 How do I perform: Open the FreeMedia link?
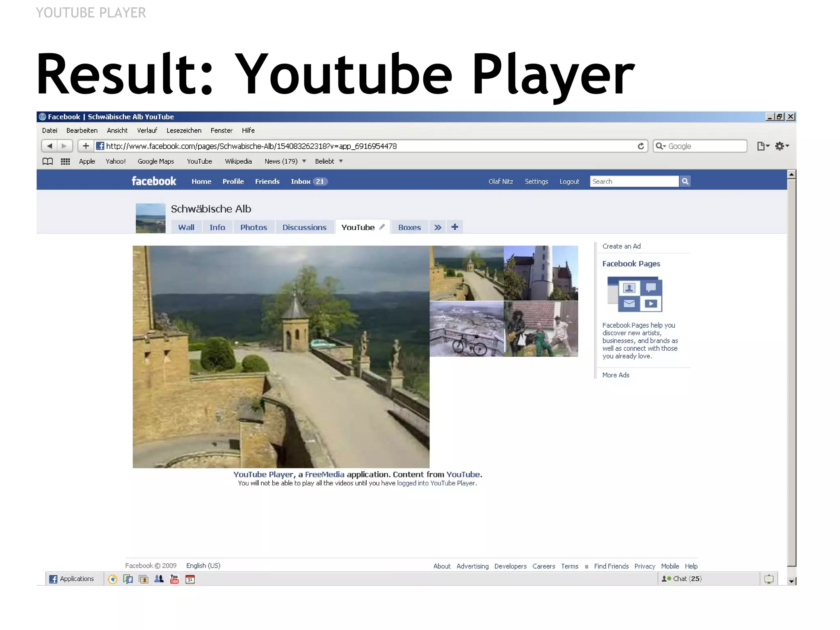pyautogui.click(x=324, y=474)
